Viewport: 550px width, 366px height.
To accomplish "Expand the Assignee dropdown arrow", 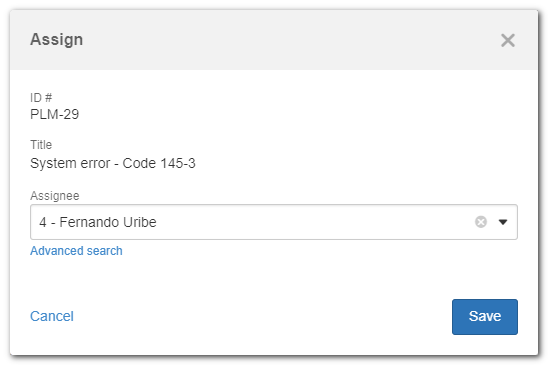I will click(x=503, y=222).
